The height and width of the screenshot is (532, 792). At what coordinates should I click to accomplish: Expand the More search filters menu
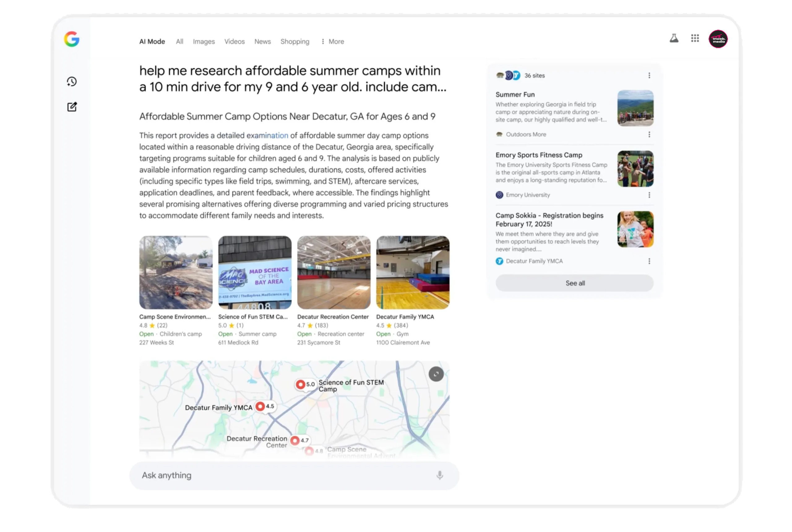332,41
